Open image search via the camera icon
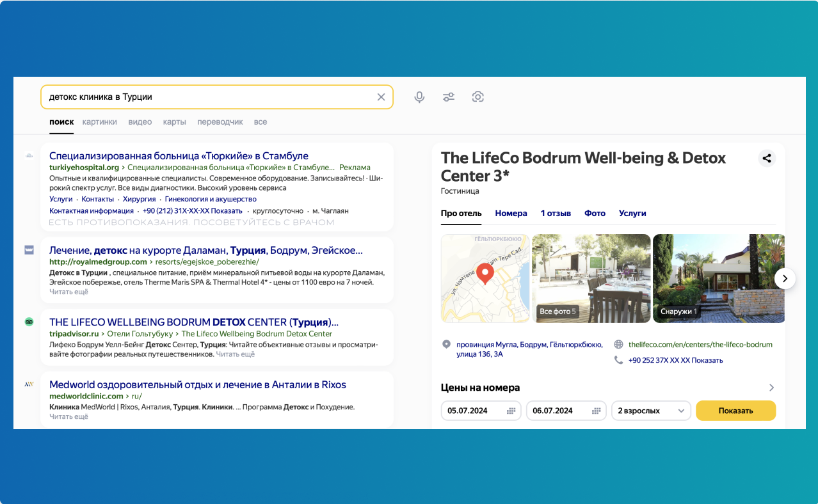This screenshot has width=818, height=504. point(478,97)
